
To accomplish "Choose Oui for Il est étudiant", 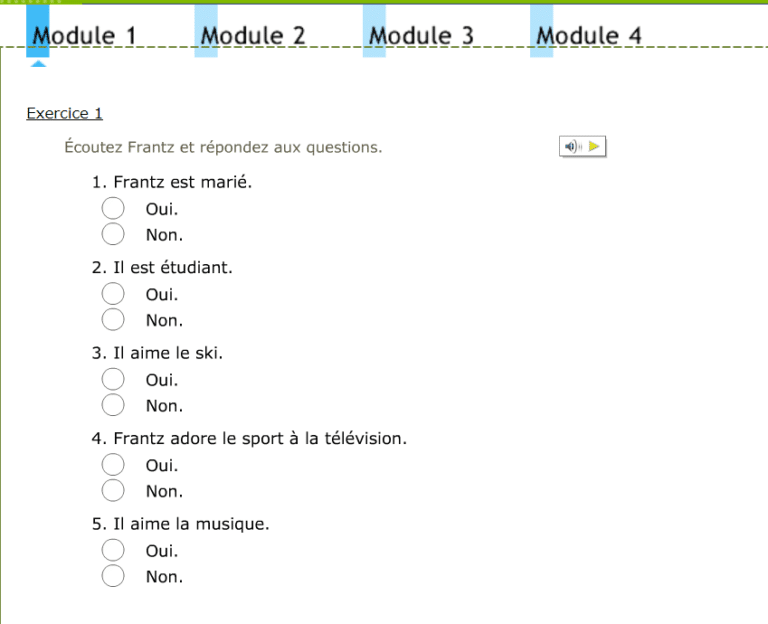I will [x=113, y=293].
